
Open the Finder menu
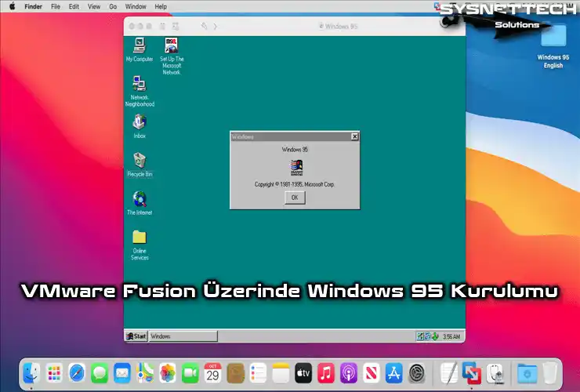tap(33, 6)
